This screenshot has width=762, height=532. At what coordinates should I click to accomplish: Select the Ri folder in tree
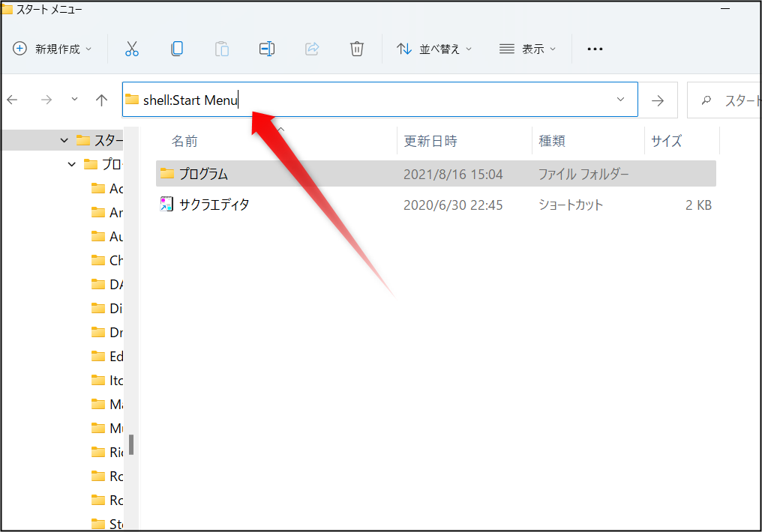pos(107,452)
